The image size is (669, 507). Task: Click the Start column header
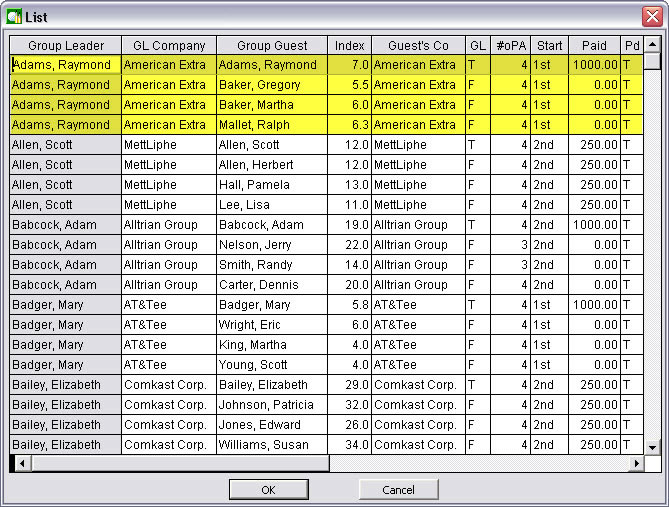click(550, 45)
